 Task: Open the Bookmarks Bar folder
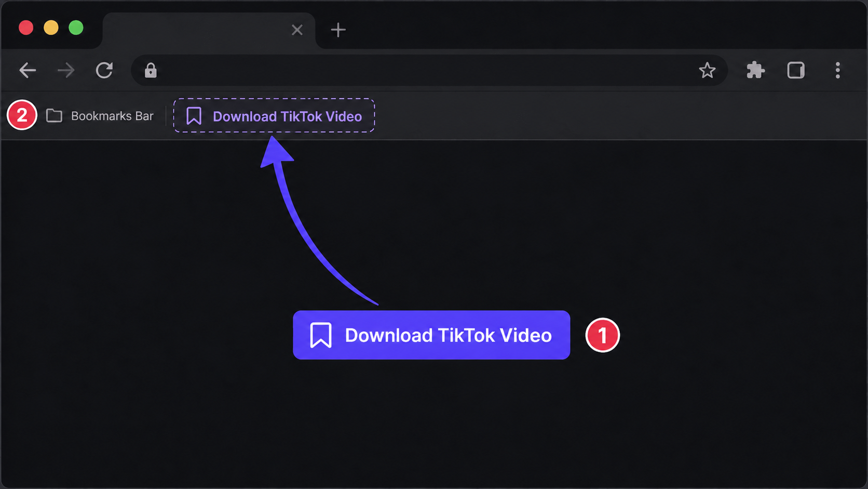(x=100, y=116)
